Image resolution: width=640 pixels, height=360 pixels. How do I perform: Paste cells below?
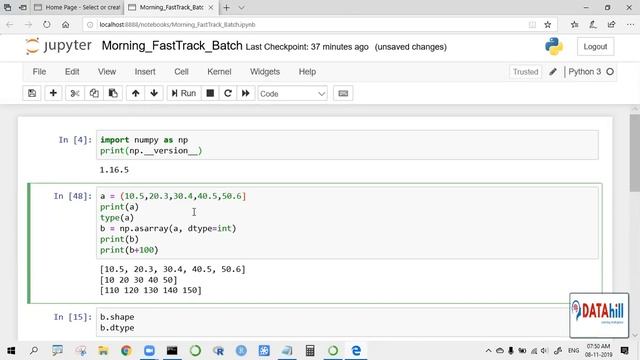(x=113, y=93)
